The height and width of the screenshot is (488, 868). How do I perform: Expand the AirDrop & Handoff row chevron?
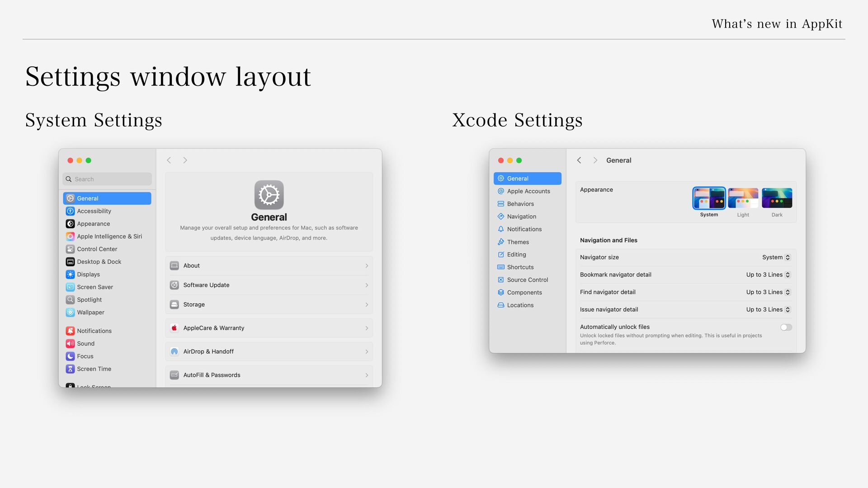[367, 352]
